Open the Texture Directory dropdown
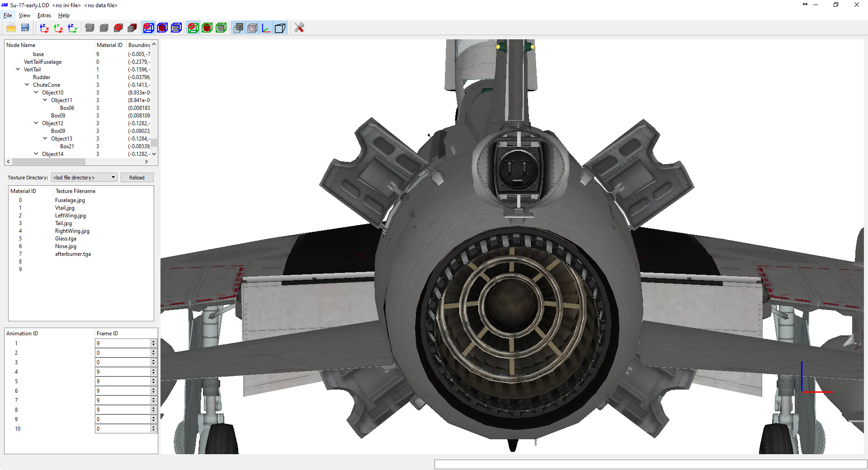The image size is (868, 470). pos(84,178)
